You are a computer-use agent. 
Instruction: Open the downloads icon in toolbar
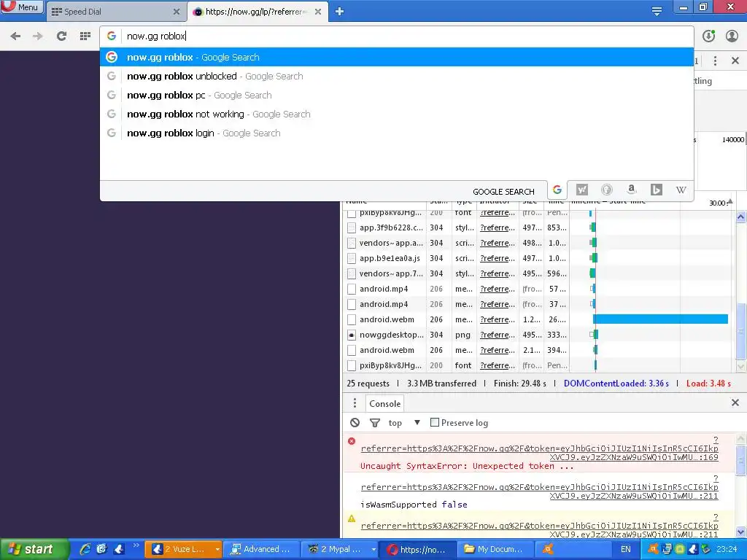pyautogui.click(x=708, y=36)
